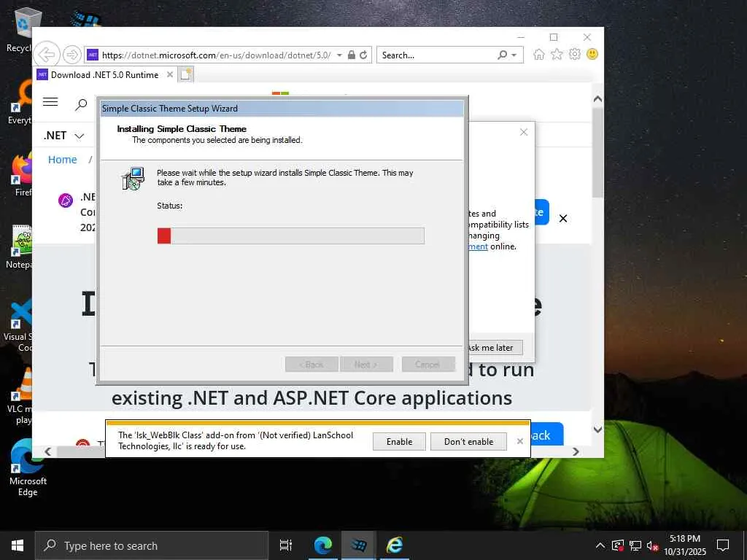Click the vertical scrollbar thumb in IE
This screenshot has height=560, width=747.
click(597, 152)
